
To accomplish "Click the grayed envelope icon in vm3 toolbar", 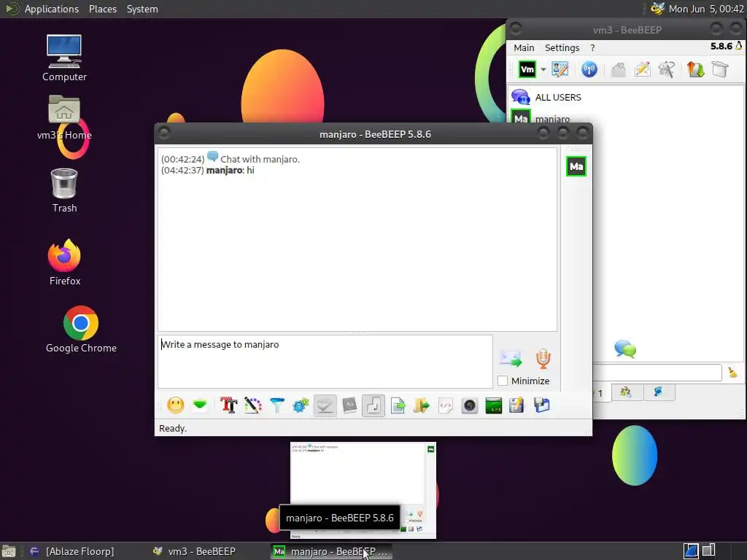I will tap(619, 69).
